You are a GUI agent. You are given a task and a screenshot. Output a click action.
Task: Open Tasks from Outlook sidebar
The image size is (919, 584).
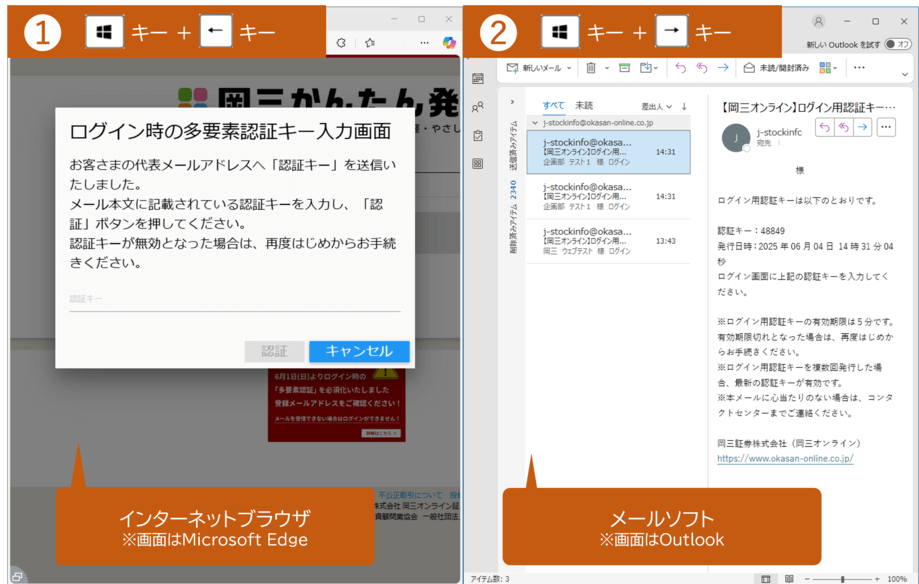pyautogui.click(x=478, y=135)
